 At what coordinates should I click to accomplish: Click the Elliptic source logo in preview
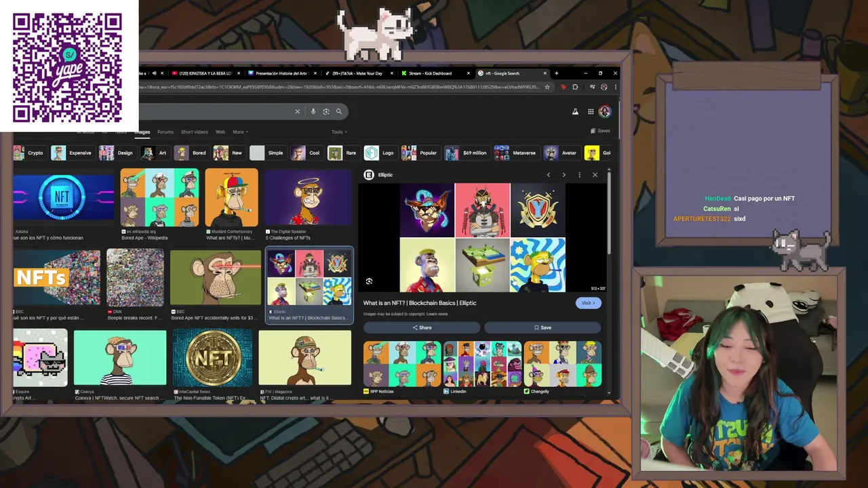point(369,175)
